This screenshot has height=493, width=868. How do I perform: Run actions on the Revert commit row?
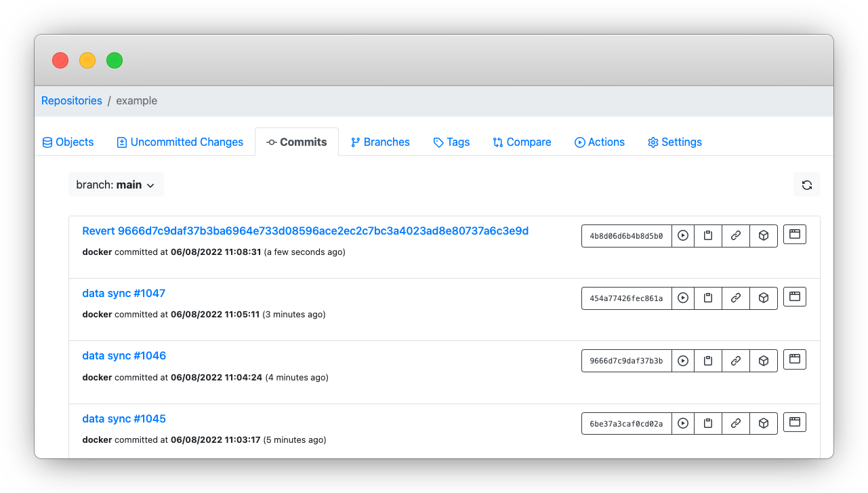click(683, 235)
